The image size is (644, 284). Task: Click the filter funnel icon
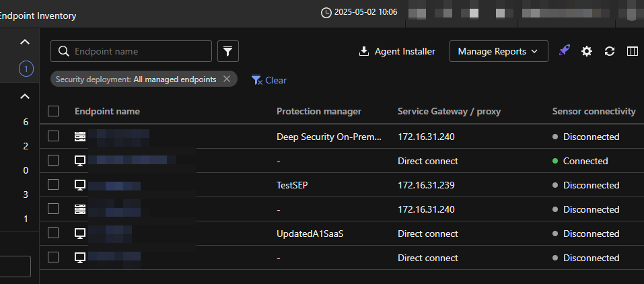pyautogui.click(x=228, y=51)
